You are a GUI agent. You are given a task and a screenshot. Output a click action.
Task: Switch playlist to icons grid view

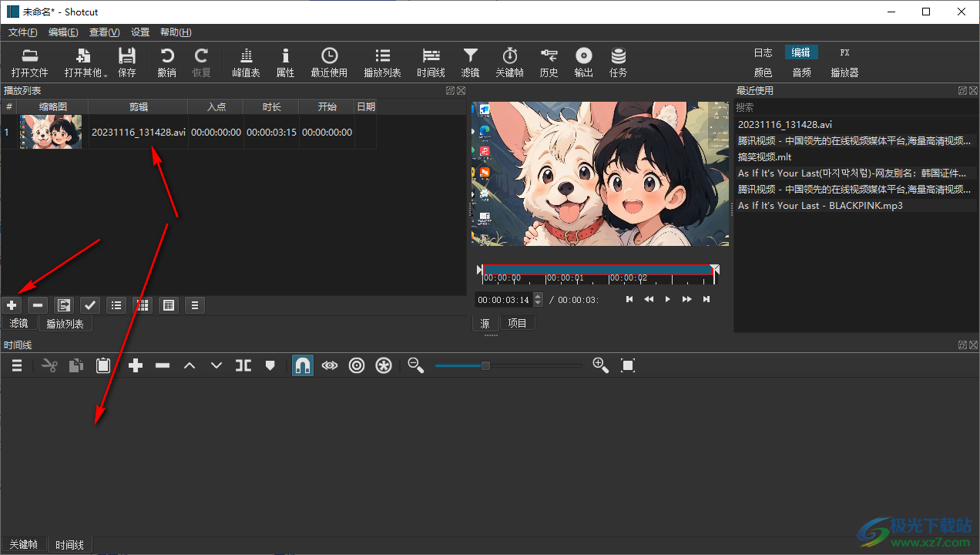[143, 305]
